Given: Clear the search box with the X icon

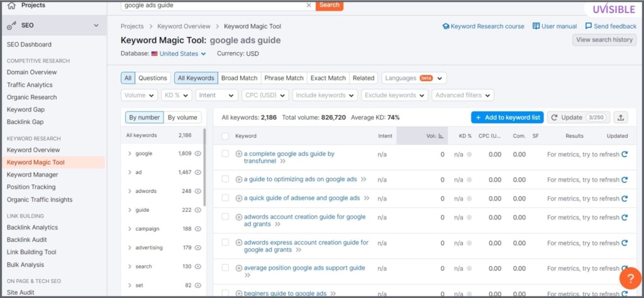Looking at the screenshot, I should pyautogui.click(x=309, y=5).
